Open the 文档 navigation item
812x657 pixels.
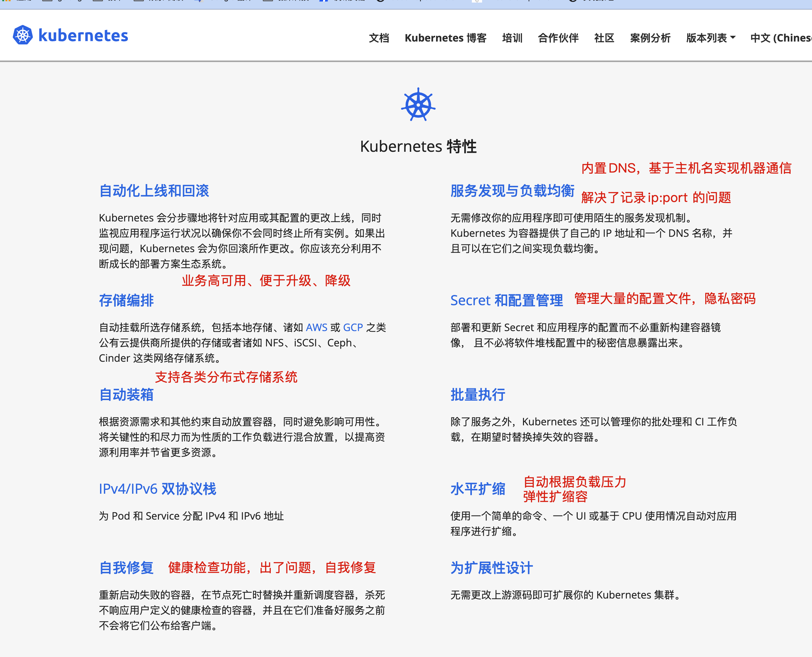(379, 38)
